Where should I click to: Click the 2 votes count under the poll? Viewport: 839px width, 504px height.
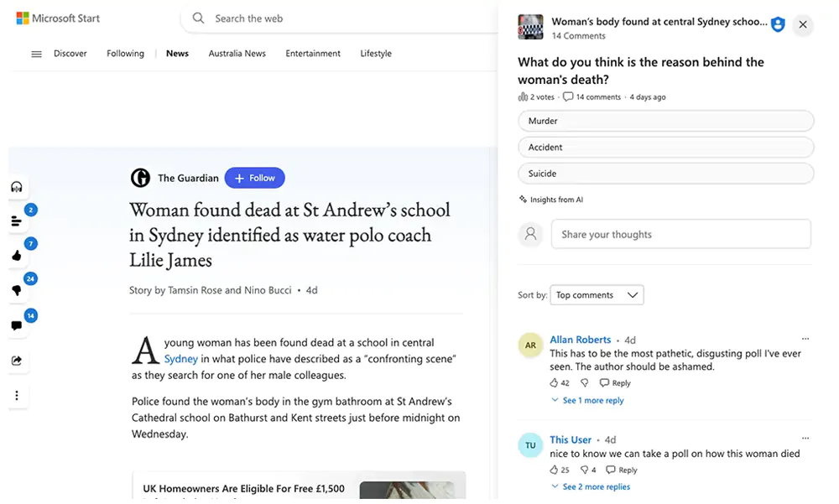click(x=536, y=96)
